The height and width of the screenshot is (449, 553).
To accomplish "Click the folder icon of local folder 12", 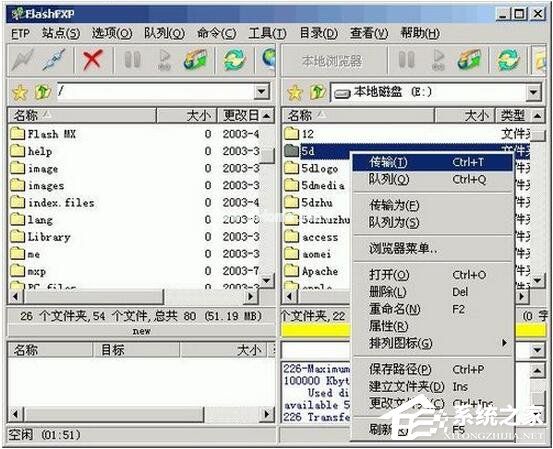I will click(291, 134).
